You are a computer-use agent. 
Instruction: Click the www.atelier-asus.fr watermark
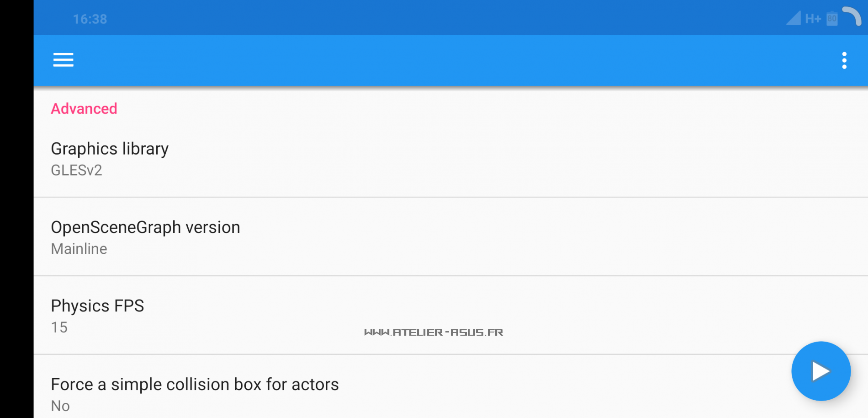(x=434, y=332)
